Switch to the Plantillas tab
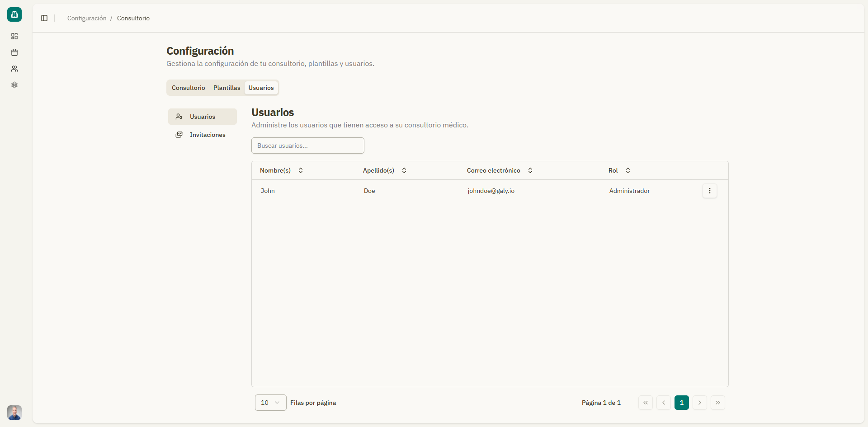This screenshot has height=427, width=868. [x=226, y=88]
